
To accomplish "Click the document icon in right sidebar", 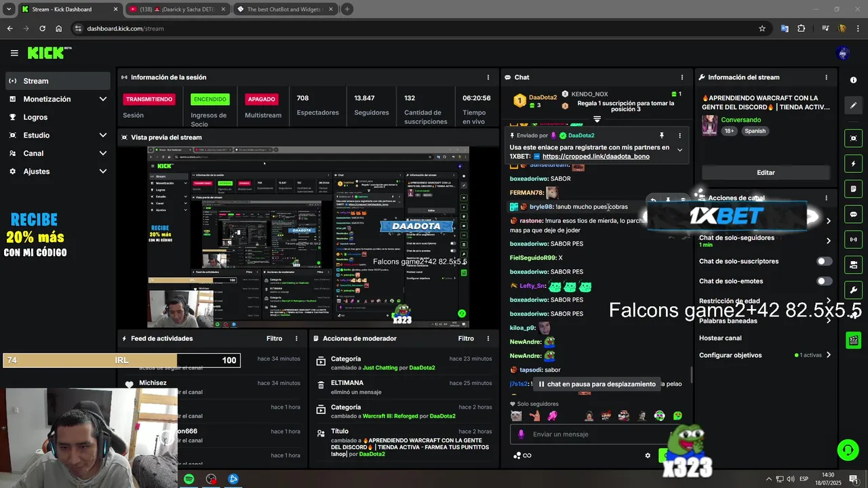I will tap(853, 189).
